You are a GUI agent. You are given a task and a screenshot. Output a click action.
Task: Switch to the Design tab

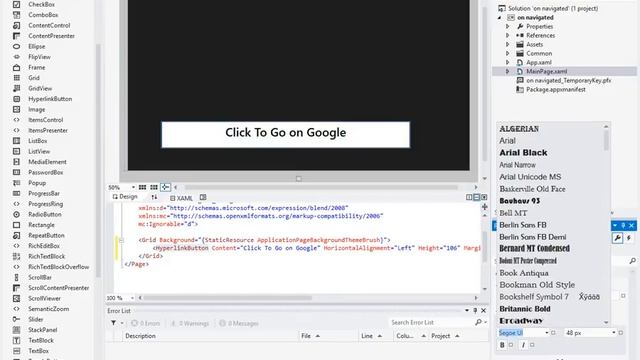125,197
